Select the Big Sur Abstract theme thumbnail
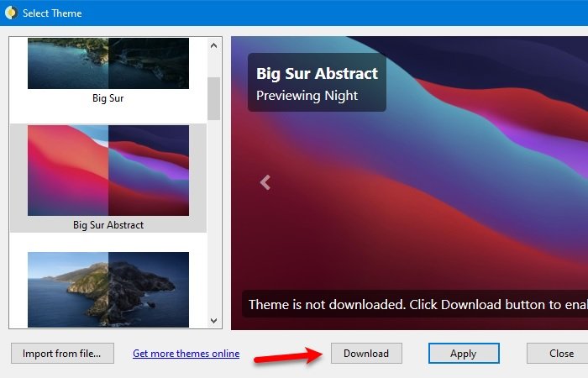588x378 pixels. (x=108, y=171)
